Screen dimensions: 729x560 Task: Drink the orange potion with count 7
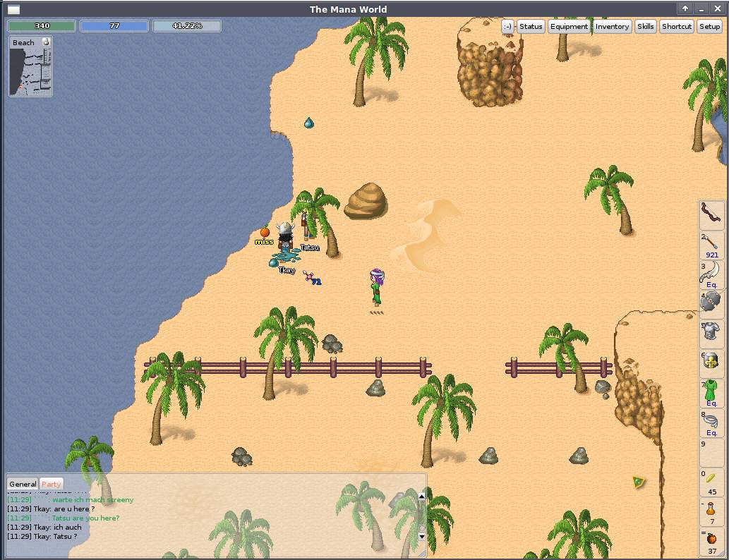[711, 512]
